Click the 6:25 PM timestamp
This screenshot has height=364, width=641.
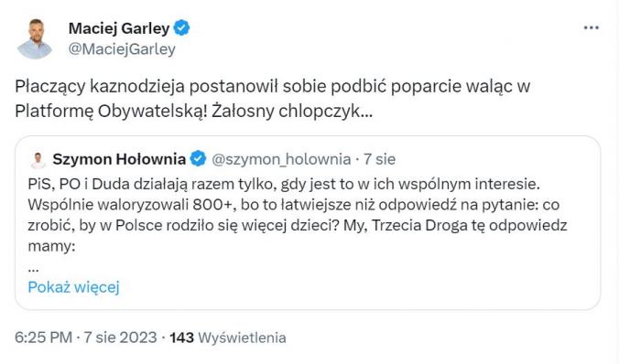pyautogui.click(x=43, y=337)
